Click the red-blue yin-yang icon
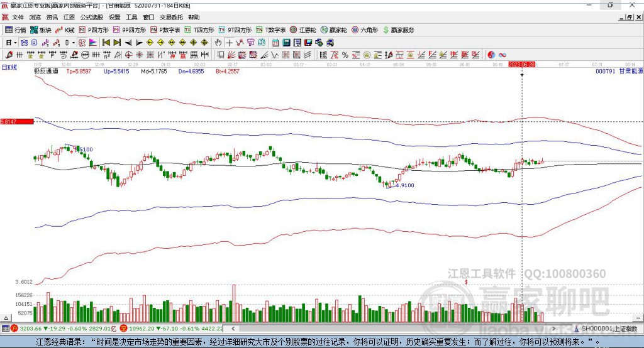The height and width of the screenshot is (348, 644). (491, 55)
